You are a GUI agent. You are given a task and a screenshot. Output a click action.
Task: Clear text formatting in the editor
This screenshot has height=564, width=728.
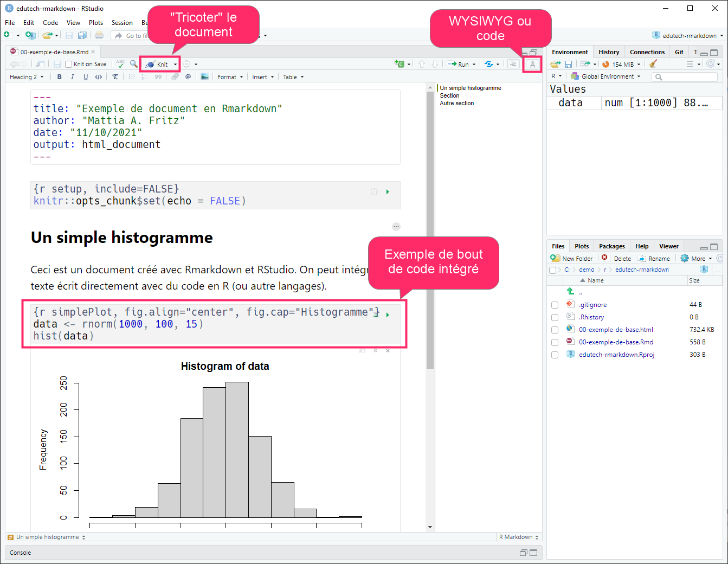pyautogui.click(x=115, y=77)
